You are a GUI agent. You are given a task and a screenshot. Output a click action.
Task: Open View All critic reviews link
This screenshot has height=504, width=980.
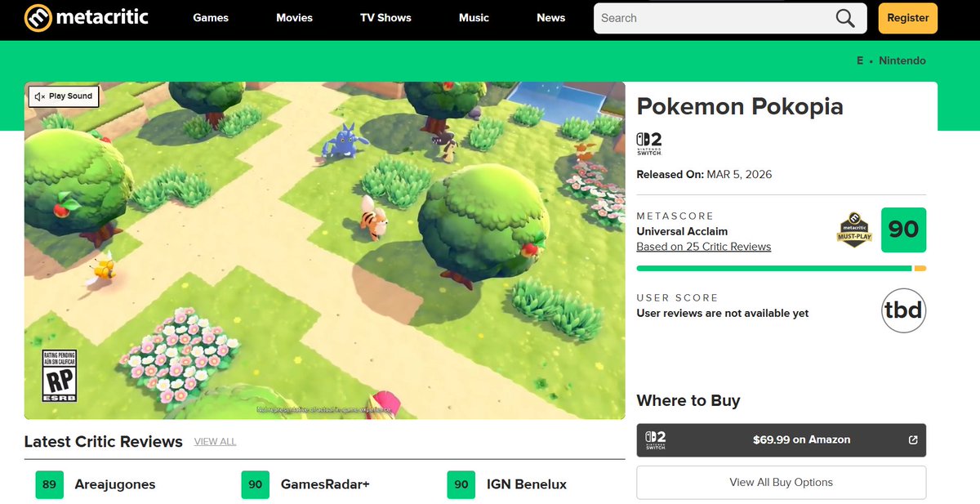pos(215,442)
